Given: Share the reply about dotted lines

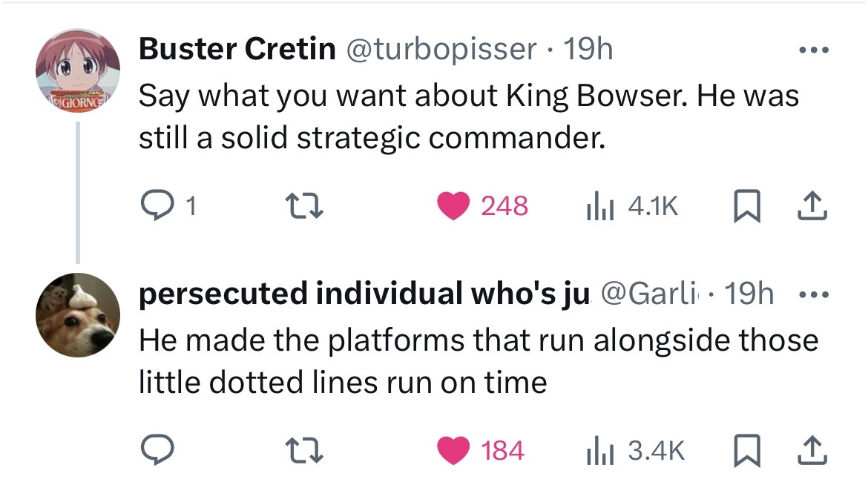Looking at the screenshot, I should click(x=812, y=450).
